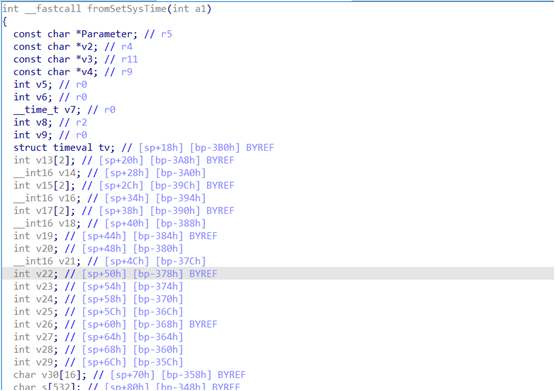Click the [sp+70h] offset on v30 line

pyautogui.click(x=133, y=375)
